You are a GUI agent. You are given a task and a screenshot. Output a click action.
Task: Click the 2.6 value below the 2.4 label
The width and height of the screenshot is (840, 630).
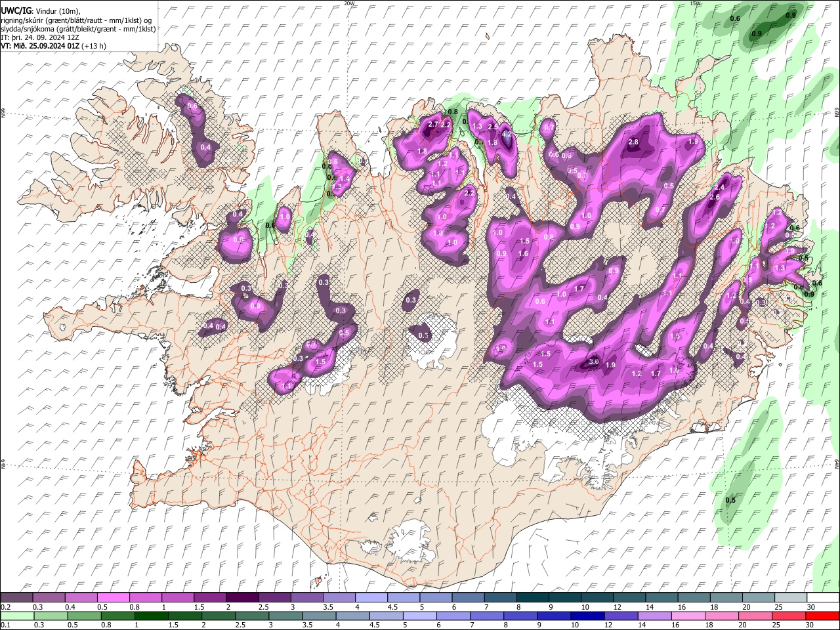pos(715,198)
